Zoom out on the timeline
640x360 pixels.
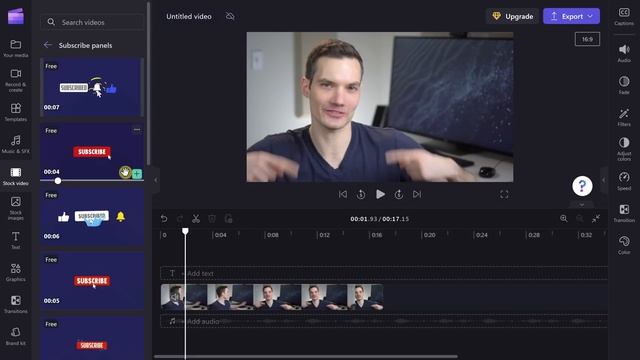[580, 219]
